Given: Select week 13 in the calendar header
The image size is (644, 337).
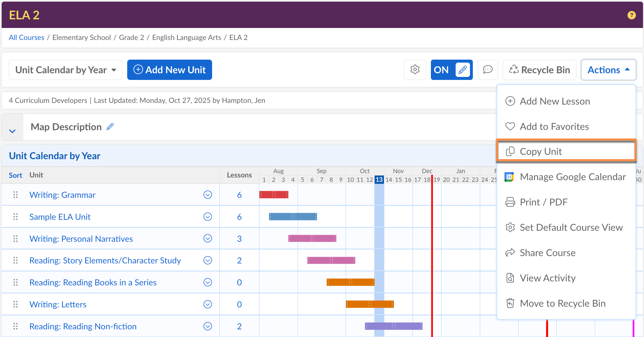Looking at the screenshot, I should pyautogui.click(x=379, y=180).
